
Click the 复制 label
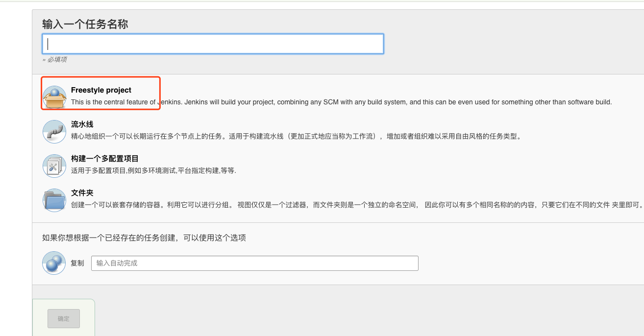coord(77,263)
